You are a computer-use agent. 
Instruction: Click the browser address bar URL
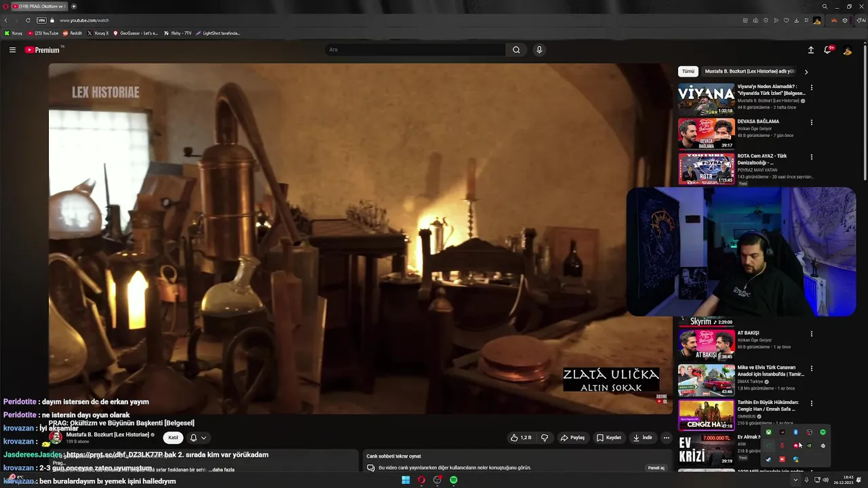pos(84,20)
